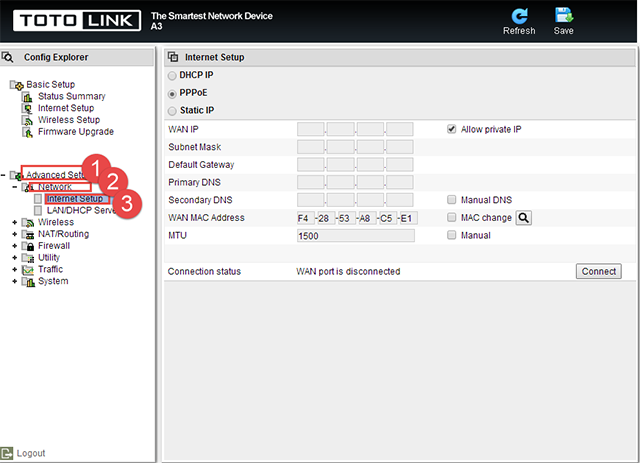Select the PPPoE radio button
Screen dimensions: 640x463
(x=172, y=93)
